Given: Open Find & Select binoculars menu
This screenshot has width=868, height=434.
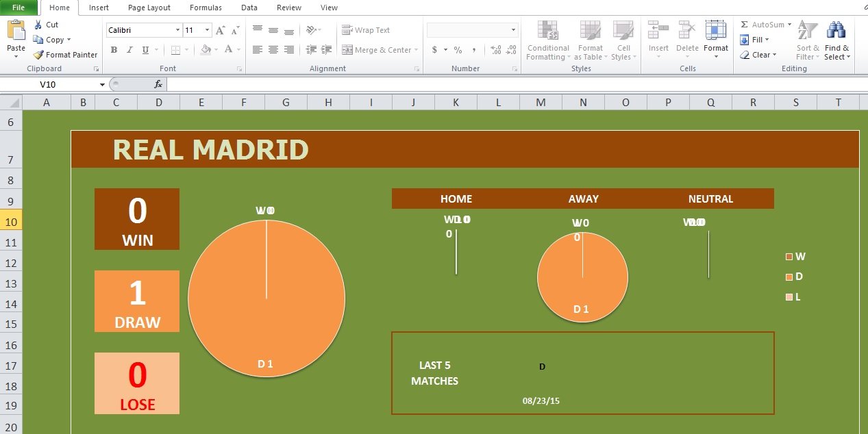Looking at the screenshot, I should 836,40.
